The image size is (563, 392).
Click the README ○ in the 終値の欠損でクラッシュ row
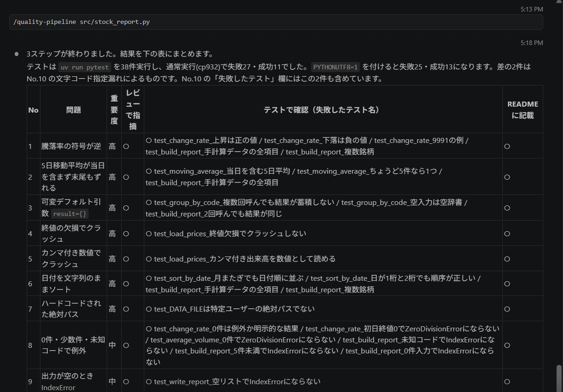tap(507, 233)
